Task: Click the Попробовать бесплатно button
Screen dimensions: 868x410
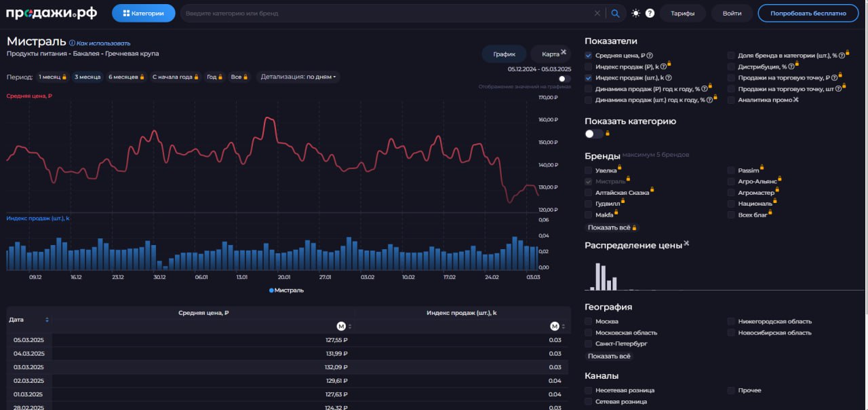Action: click(808, 13)
